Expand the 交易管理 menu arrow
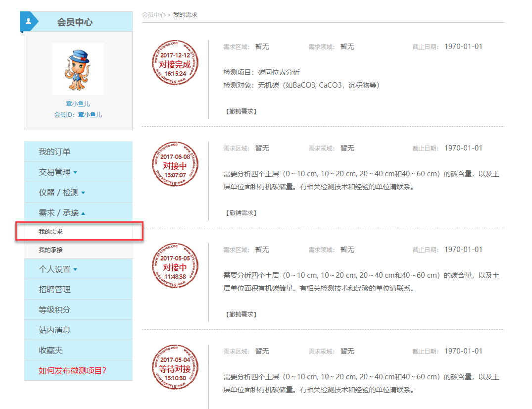 (x=75, y=173)
